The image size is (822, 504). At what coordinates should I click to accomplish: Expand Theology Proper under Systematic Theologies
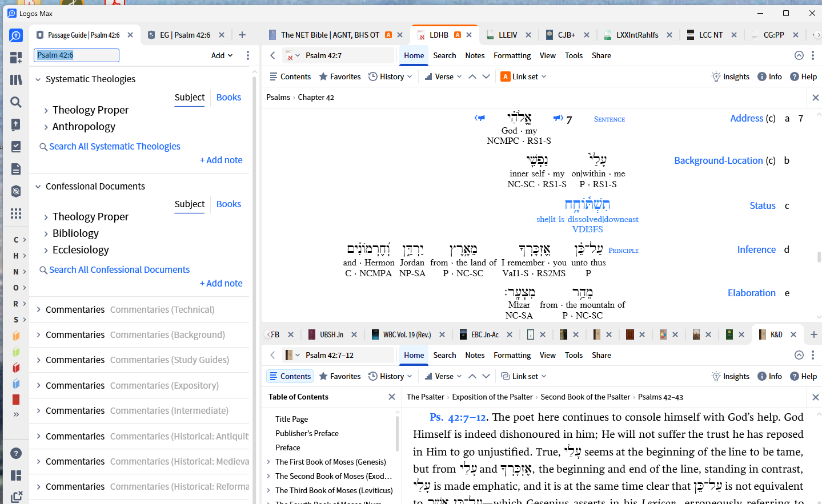coord(46,111)
